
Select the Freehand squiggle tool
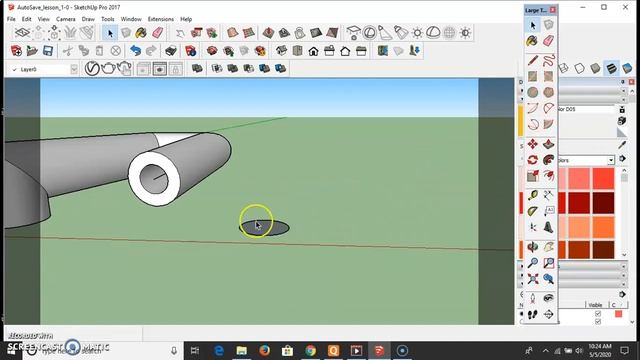coord(549,60)
